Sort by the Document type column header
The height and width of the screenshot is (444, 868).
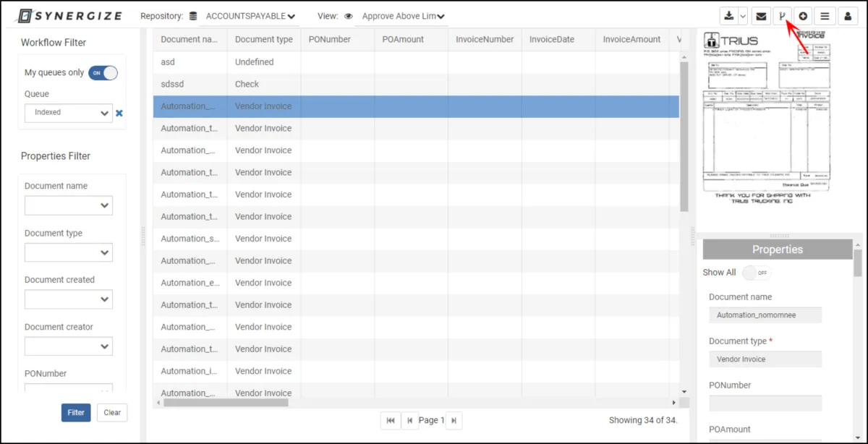click(x=263, y=40)
